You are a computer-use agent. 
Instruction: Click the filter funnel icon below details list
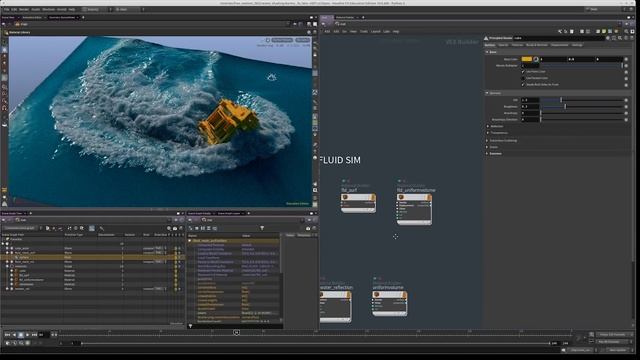click(x=190, y=326)
